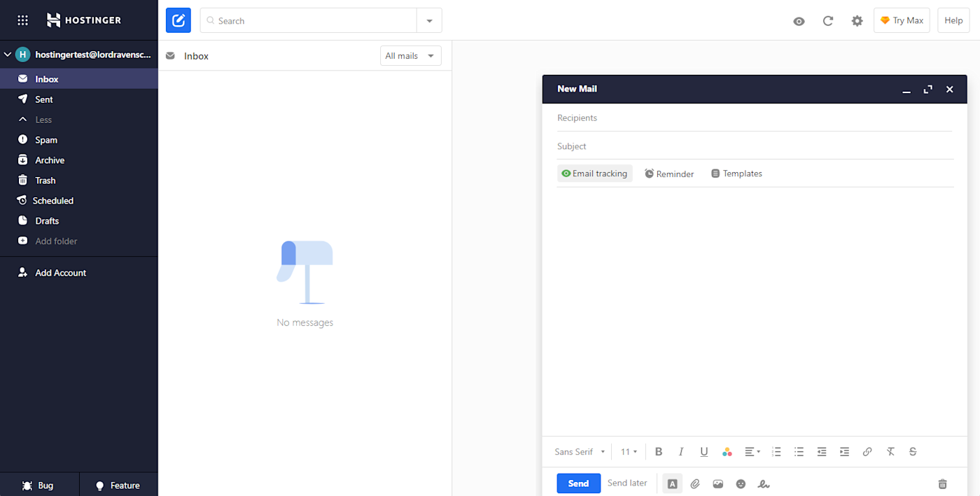Open Templates in New Mail
The width and height of the screenshot is (980, 496).
coord(736,173)
